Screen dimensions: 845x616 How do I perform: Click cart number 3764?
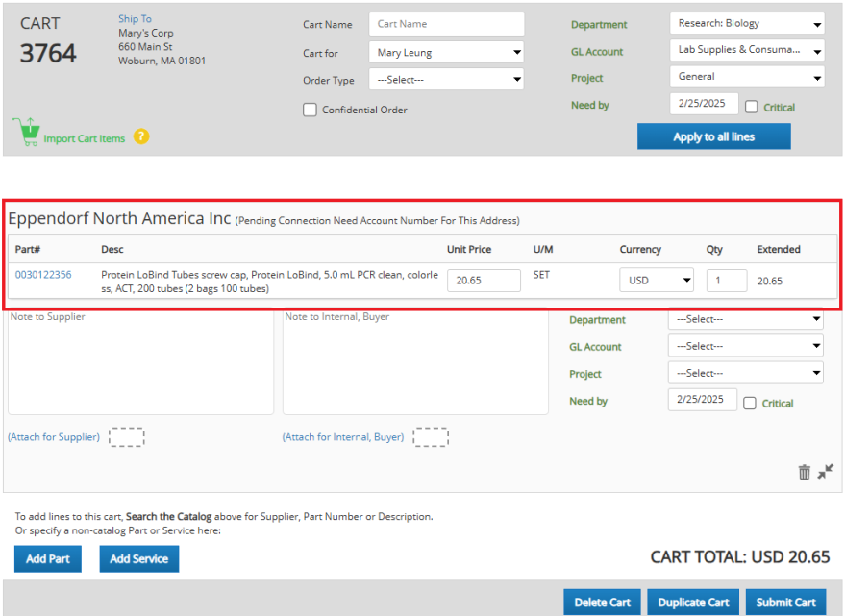[x=48, y=54]
